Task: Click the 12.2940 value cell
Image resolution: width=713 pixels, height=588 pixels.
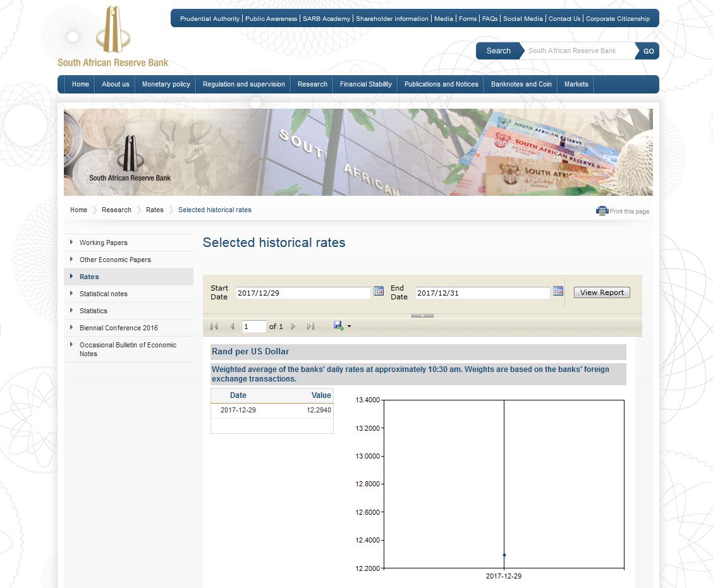Action: pos(319,410)
